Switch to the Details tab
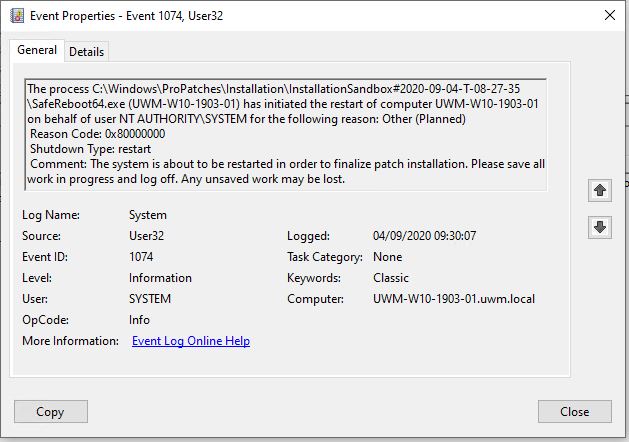 [86, 52]
